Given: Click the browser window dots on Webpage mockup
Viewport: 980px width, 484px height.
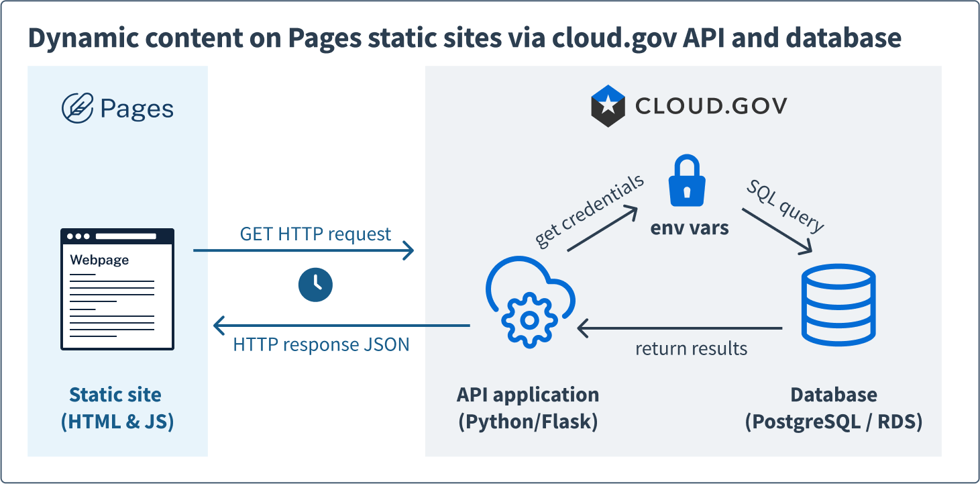Looking at the screenshot, I should pyautogui.click(x=77, y=236).
